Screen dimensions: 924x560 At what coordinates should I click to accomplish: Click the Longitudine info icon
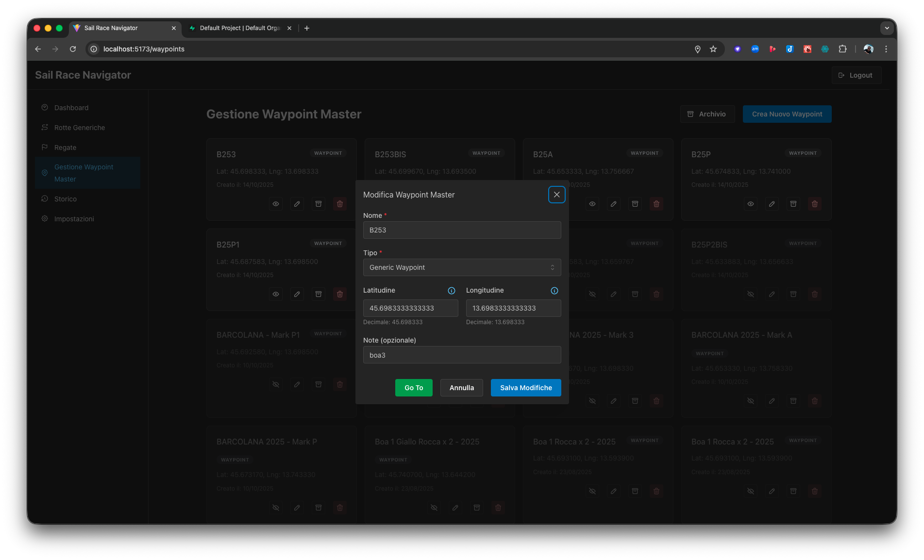pos(554,291)
